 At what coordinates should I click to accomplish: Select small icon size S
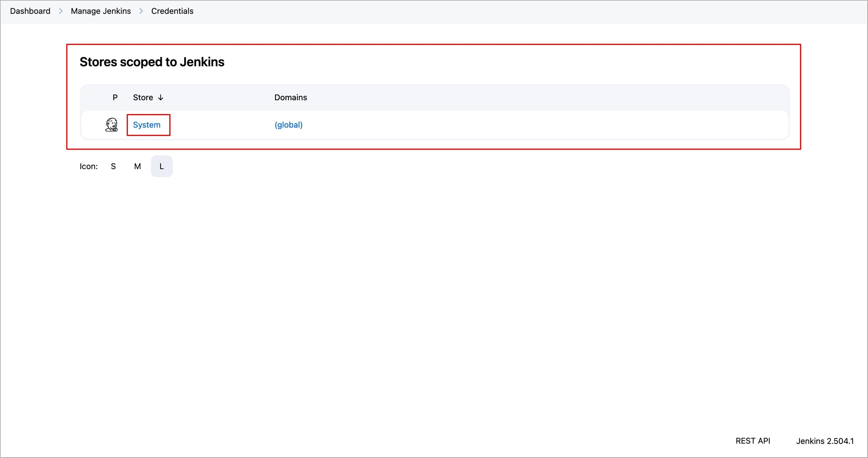(x=113, y=166)
